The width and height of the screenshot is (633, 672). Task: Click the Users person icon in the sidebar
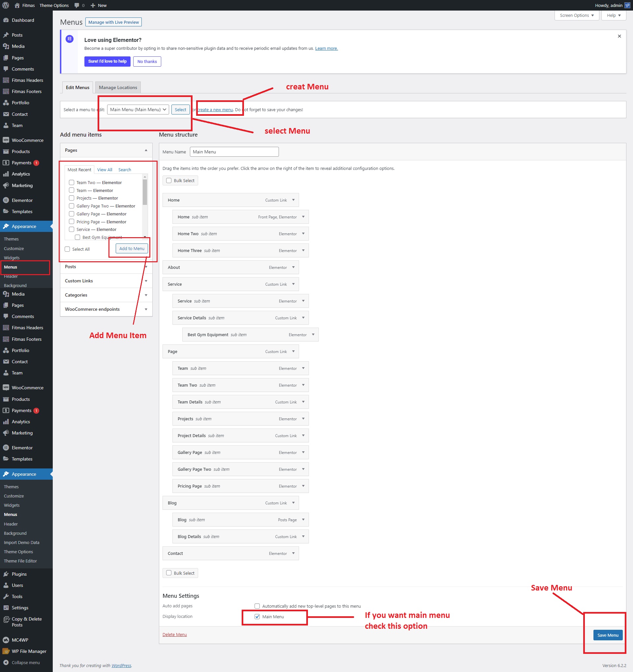point(6,585)
